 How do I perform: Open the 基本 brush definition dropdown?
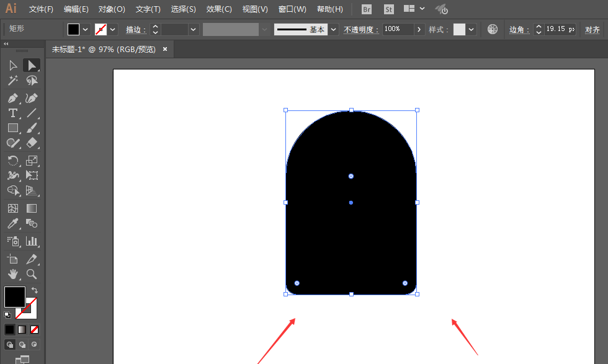pyautogui.click(x=334, y=30)
